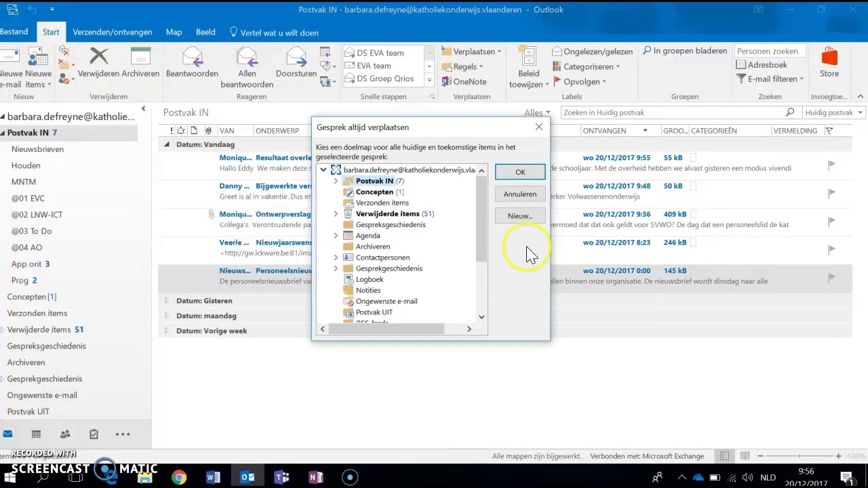Expand Verwijderde items in dialog tree
This screenshot has height=488, width=868.
tap(336, 214)
